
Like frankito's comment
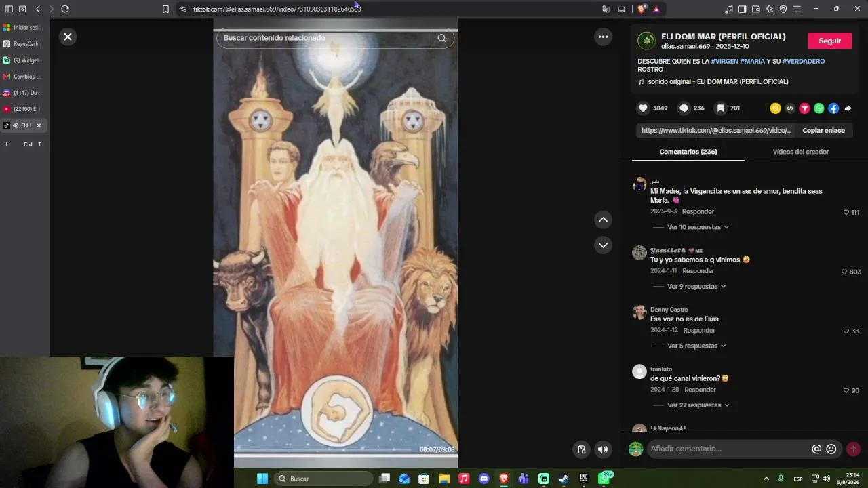846,390
